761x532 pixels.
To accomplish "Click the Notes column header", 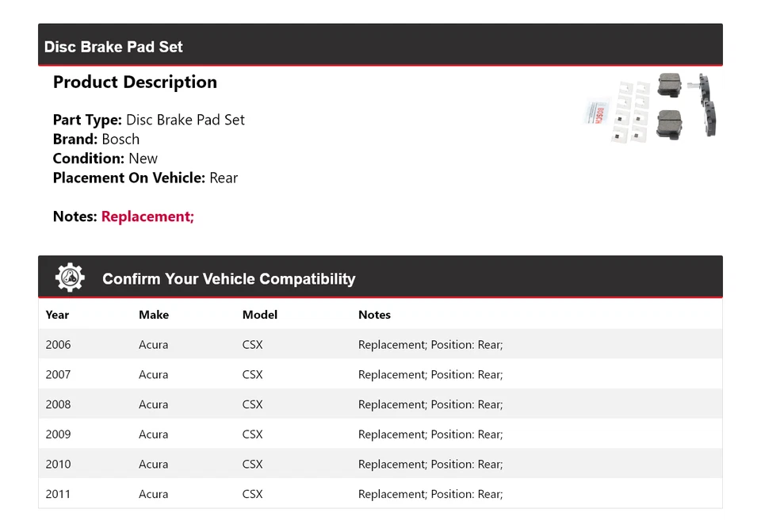I will (374, 315).
